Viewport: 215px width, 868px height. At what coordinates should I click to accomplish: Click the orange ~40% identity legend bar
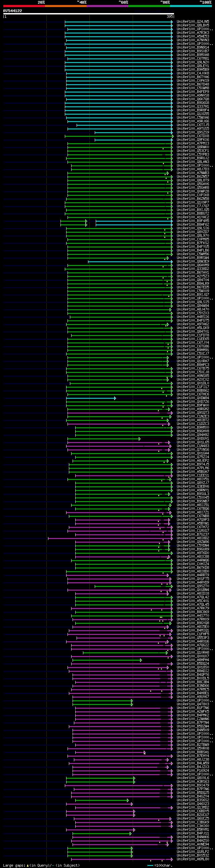[66, 6]
